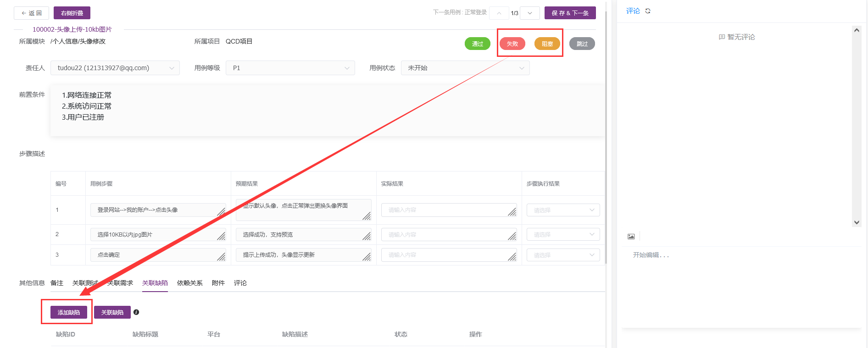Open step 1 execution result dropdown
The image size is (868, 348).
[x=563, y=210]
